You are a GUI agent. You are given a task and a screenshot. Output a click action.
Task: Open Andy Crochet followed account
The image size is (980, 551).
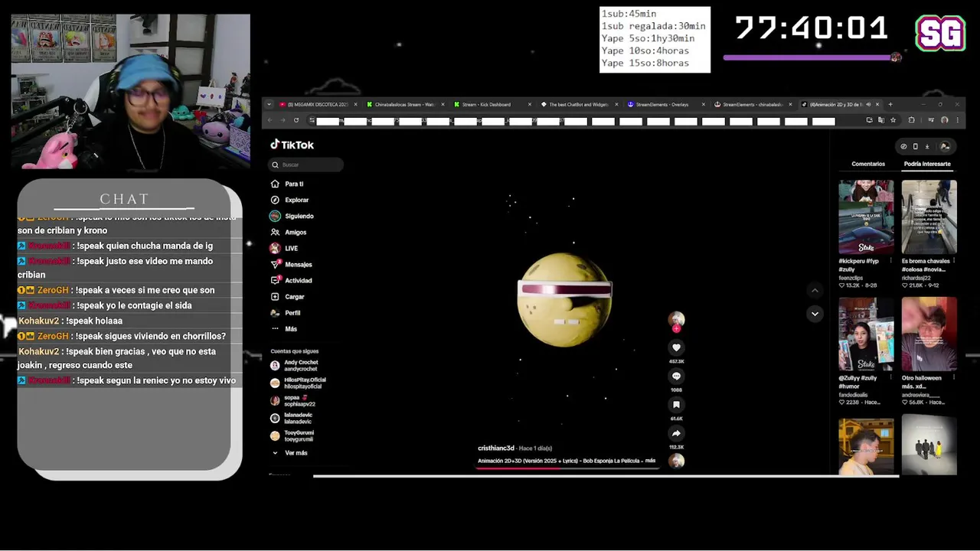294,365
